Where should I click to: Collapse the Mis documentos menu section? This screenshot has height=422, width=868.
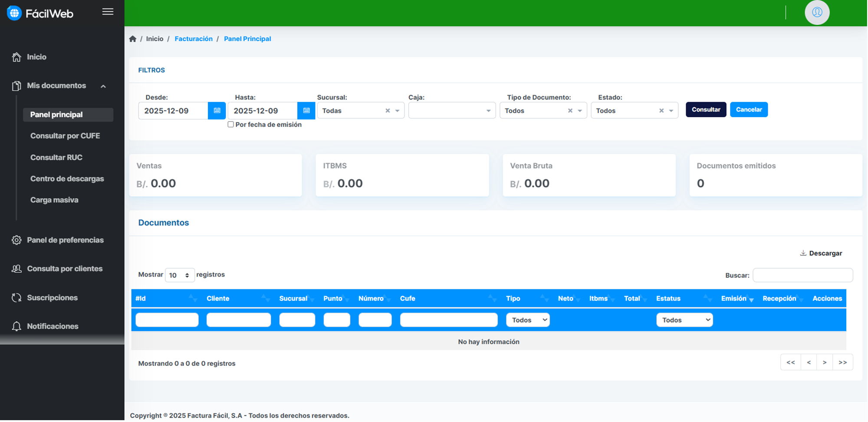click(103, 86)
